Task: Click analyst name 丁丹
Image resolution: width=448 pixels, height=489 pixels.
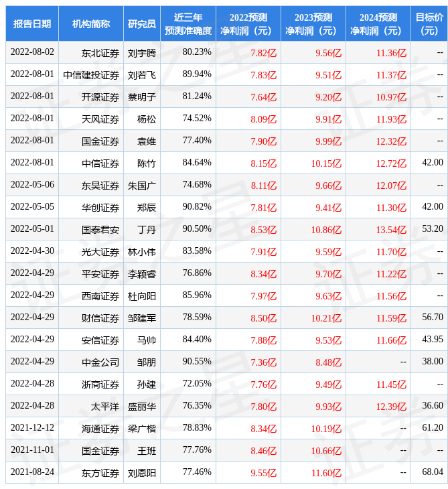Action: click(x=147, y=230)
